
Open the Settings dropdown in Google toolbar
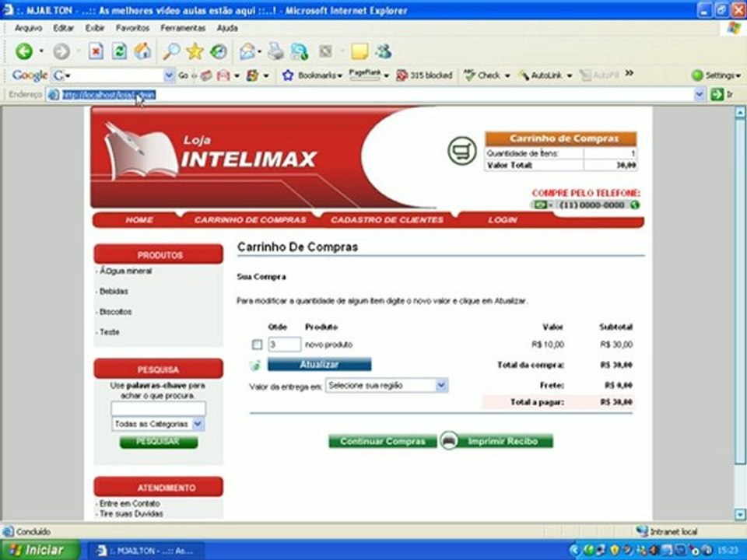click(x=716, y=75)
